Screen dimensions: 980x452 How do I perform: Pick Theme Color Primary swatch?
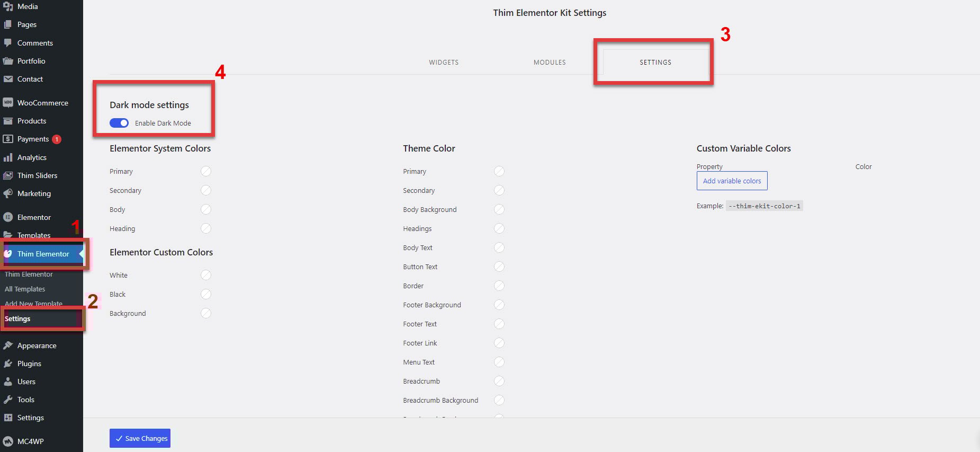499,171
